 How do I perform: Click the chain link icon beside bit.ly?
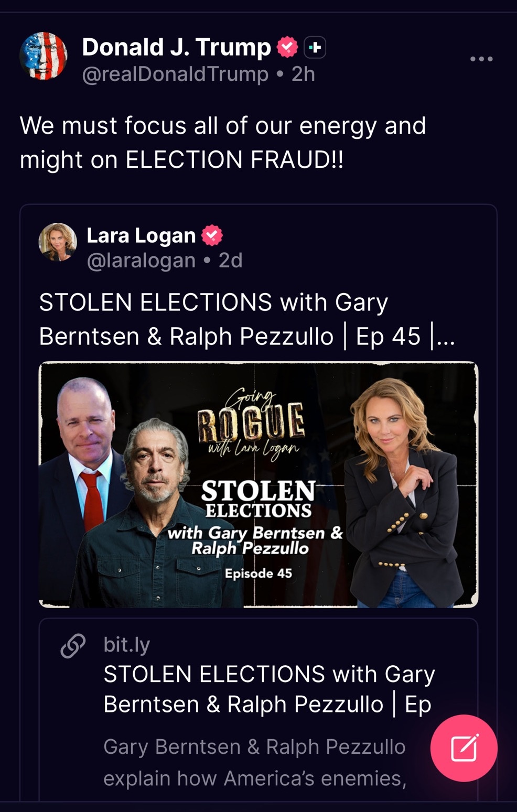tap(73, 645)
